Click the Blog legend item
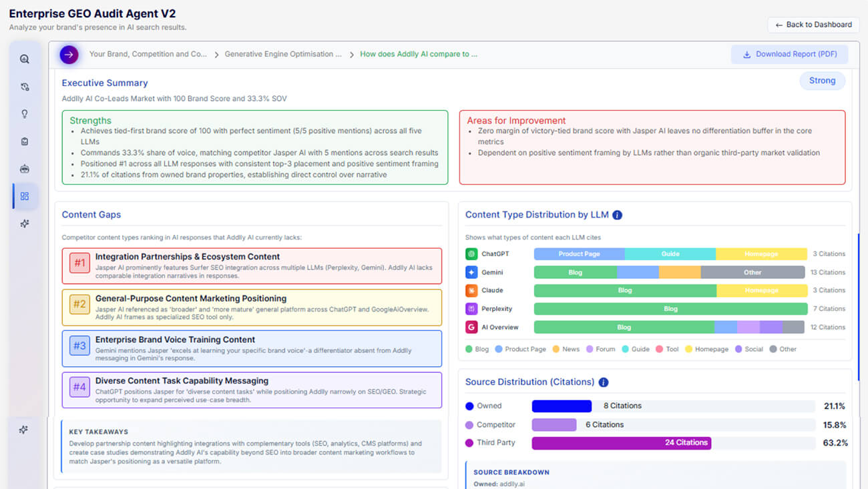The height and width of the screenshot is (489, 868). [x=477, y=349]
